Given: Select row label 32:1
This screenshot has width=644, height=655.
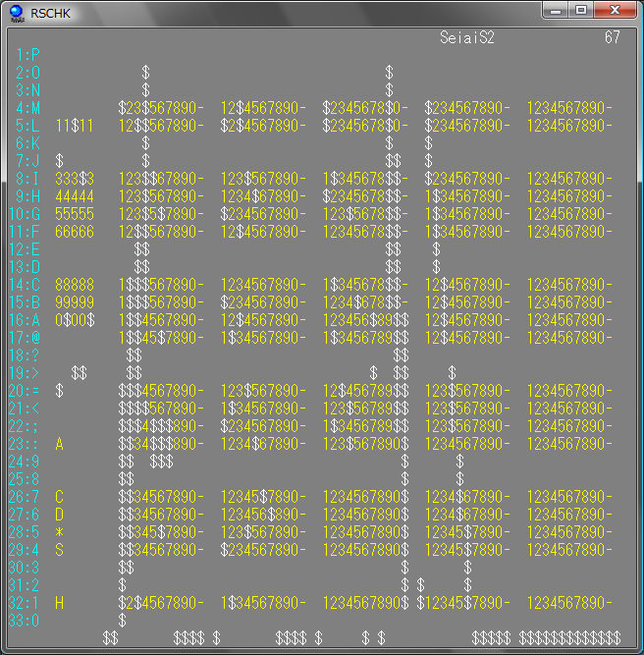Looking at the screenshot, I should tap(25, 603).
